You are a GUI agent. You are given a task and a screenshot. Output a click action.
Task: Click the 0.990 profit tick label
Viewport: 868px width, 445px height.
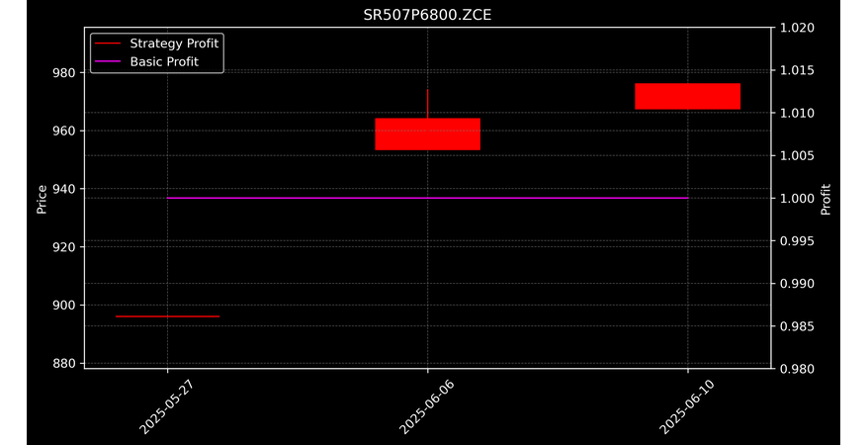tap(797, 284)
